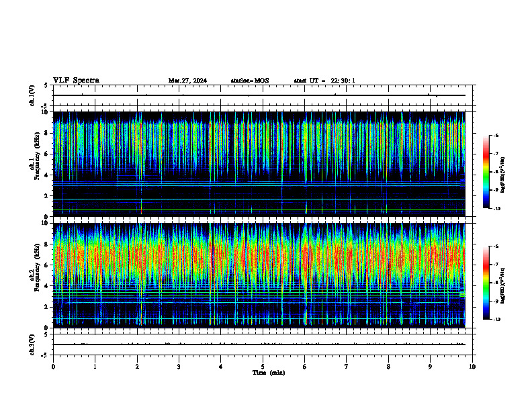532x411 pixels.
Task: Select the ch.2 "Frequency (kHz)" axis label
Action: pos(38,267)
